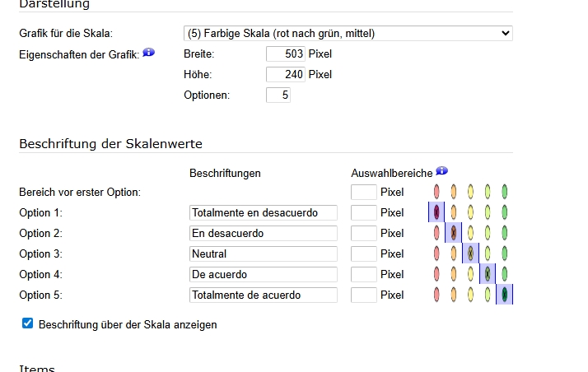Viewport: 588px width, 372px height.
Task: Click the Totalmente en desacuerdo label field
Action: [x=264, y=213]
